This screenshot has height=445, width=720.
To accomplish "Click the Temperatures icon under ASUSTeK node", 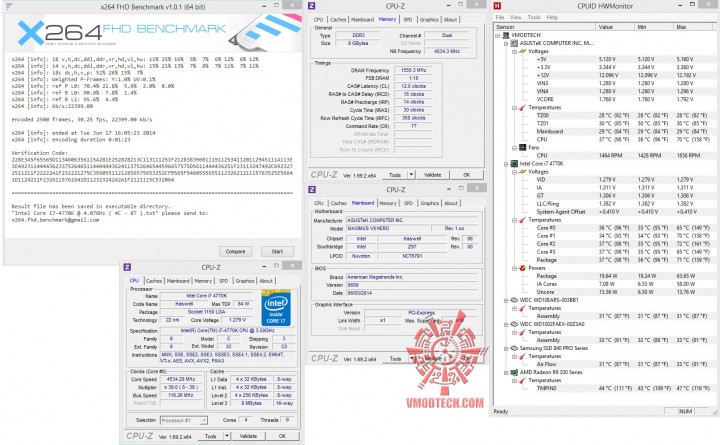I will [x=522, y=107].
